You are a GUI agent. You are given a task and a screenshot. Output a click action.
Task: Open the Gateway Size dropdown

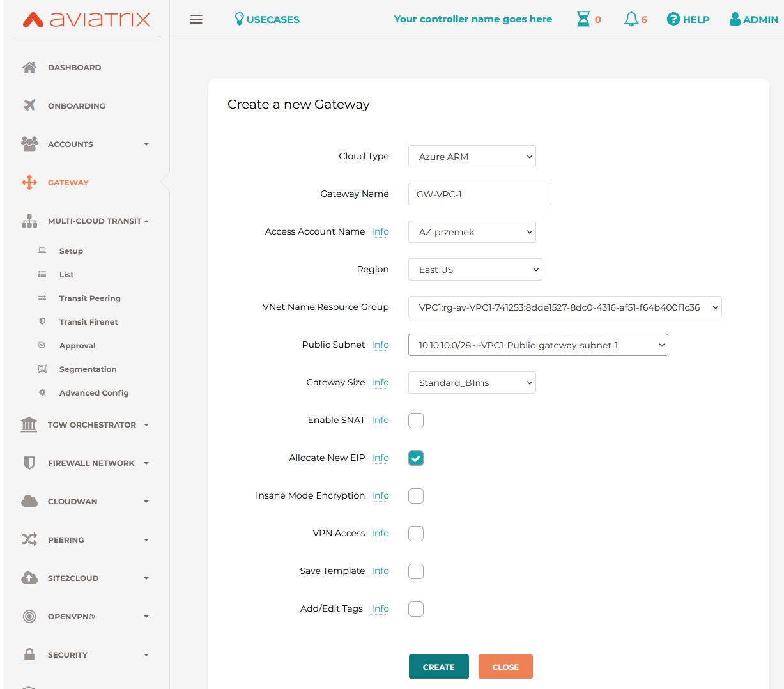pyautogui.click(x=472, y=383)
